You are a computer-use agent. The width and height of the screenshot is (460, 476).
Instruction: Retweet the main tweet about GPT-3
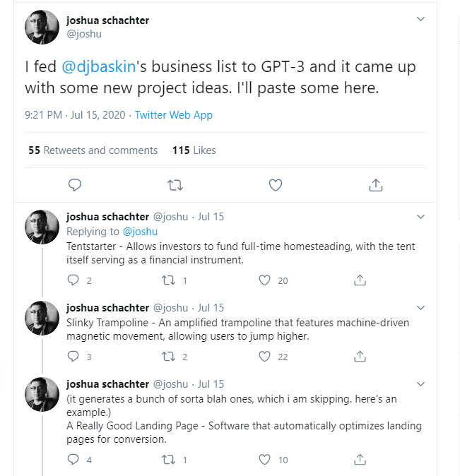click(175, 185)
